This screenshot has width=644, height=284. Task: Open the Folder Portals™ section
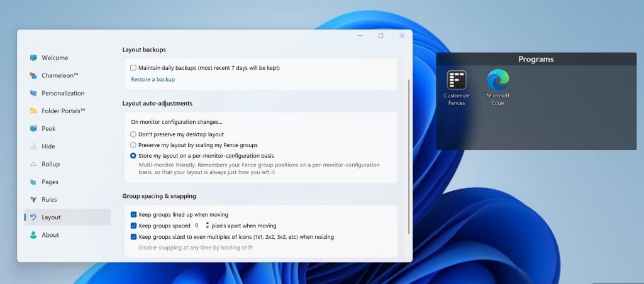tap(64, 111)
